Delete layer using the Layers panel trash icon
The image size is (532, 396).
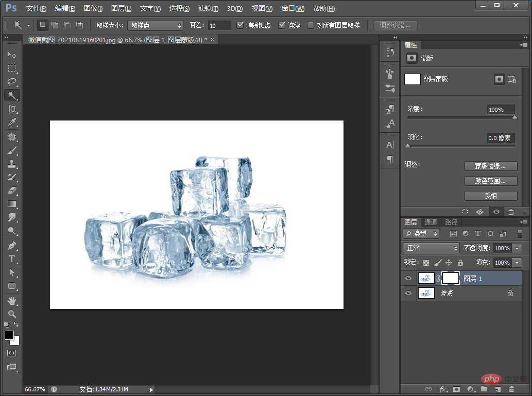coord(511,389)
